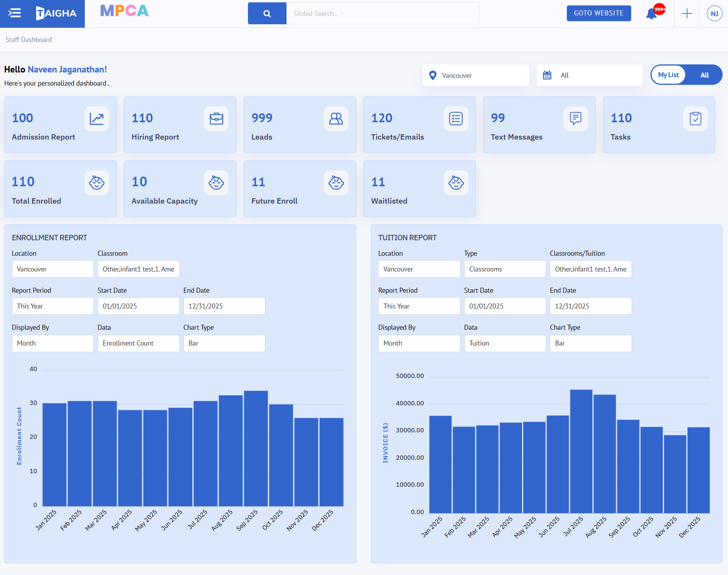Click the Leads people icon

click(336, 119)
